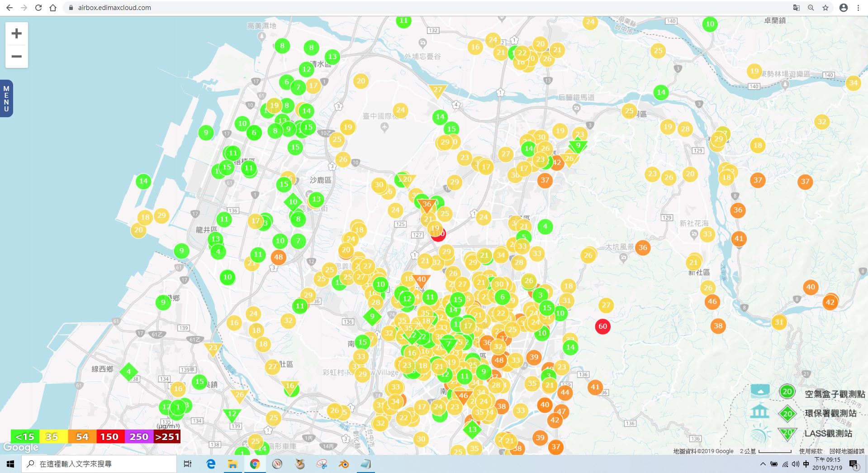Open the vertical MENU side tab
Image resolution: width=868 pixels, height=473 pixels.
point(6,99)
